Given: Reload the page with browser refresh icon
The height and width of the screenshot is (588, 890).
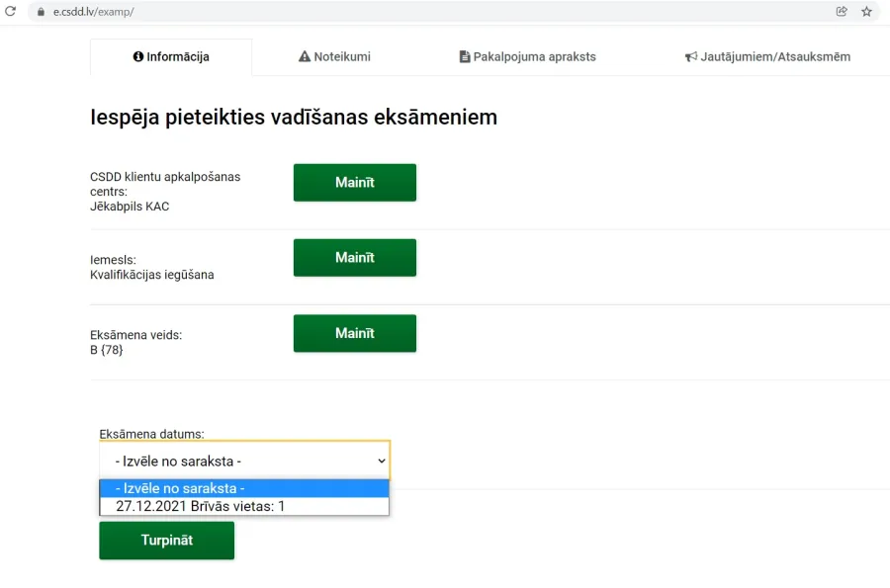Looking at the screenshot, I should pyautogui.click(x=10, y=11).
